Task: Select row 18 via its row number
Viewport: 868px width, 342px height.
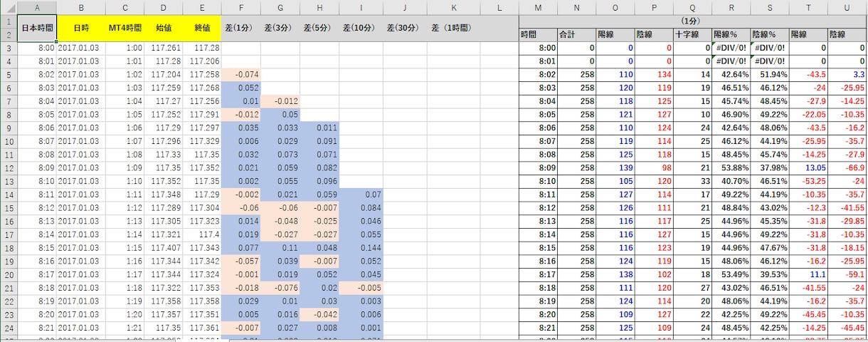Action: pyautogui.click(x=9, y=249)
